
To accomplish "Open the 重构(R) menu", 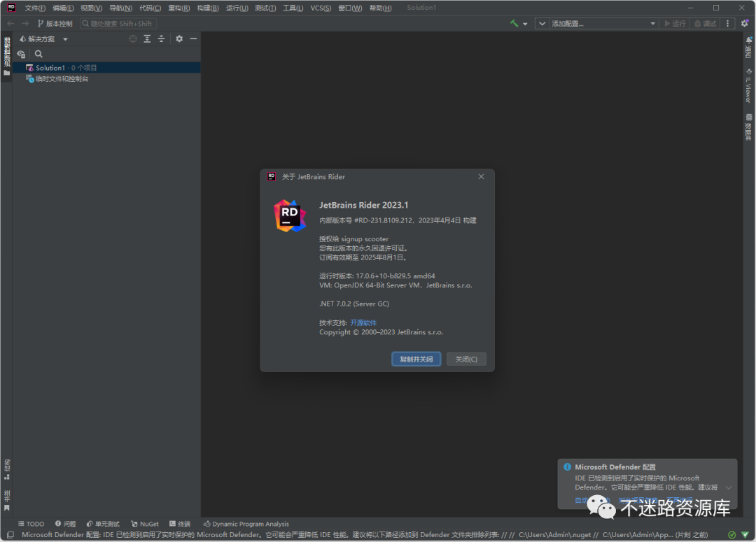I will click(x=179, y=8).
